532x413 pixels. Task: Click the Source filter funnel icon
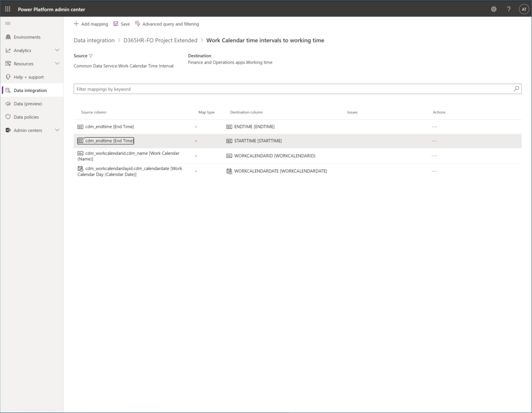(x=91, y=56)
